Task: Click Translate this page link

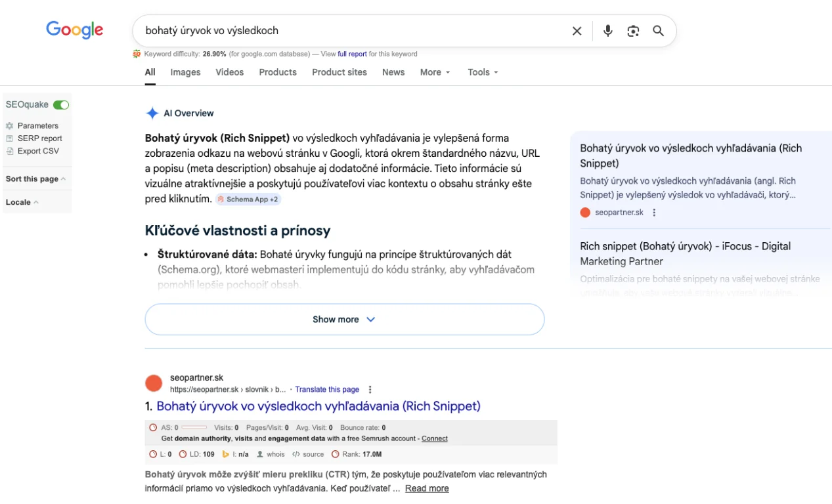Action: (327, 390)
